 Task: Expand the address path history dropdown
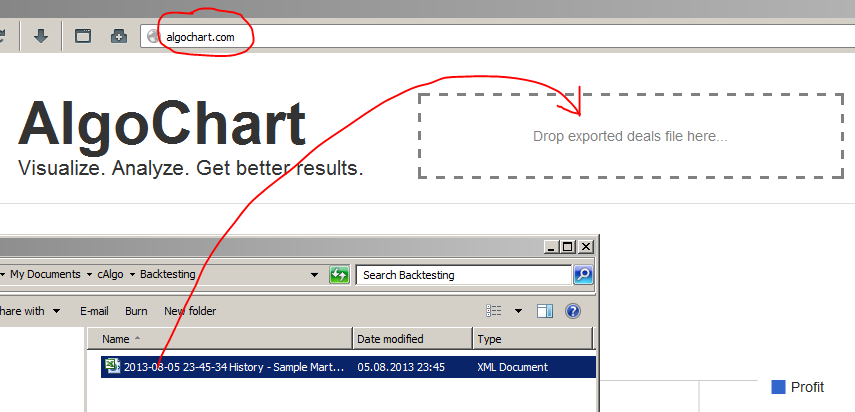314,275
